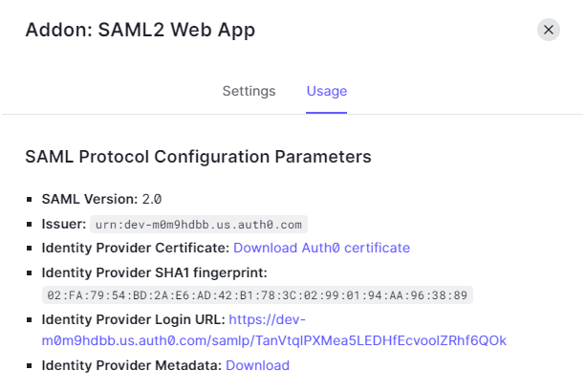The height and width of the screenshot is (392, 585).
Task: Download the Auth0 certificate
Action: tap(321, 248)
